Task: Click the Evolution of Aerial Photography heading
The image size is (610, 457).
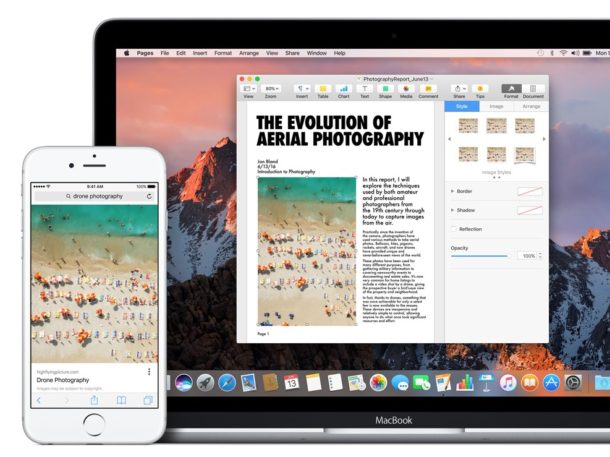Action: [340, 131]
